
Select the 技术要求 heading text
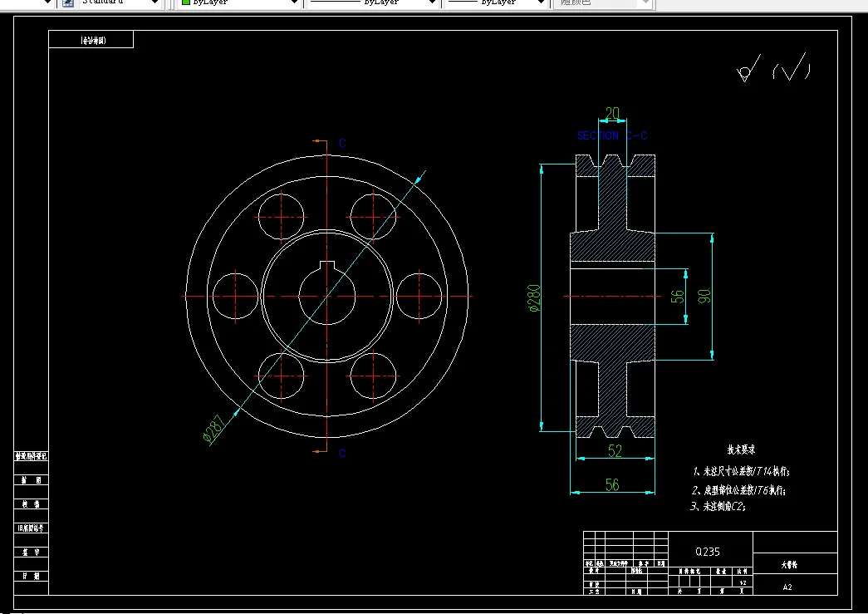pos(741,449)
